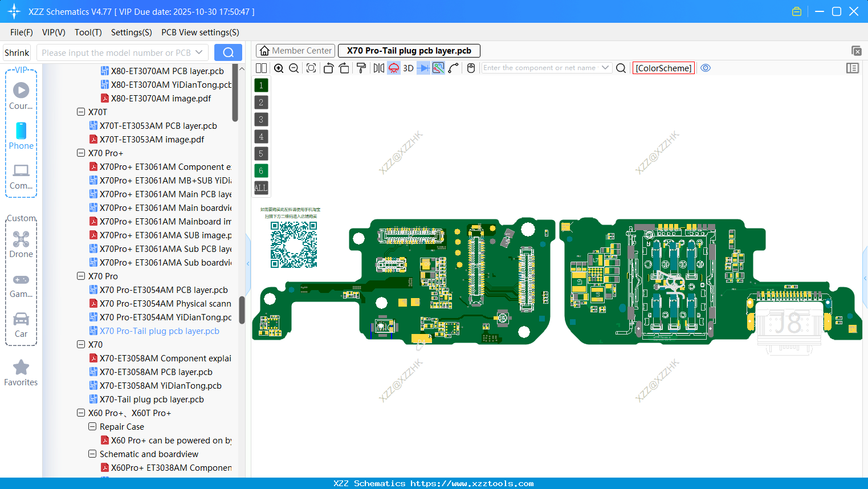Open the VIP(V) menu
Image resolution: width=868 pixels, height=489 pixels.
tap(53, 32)
